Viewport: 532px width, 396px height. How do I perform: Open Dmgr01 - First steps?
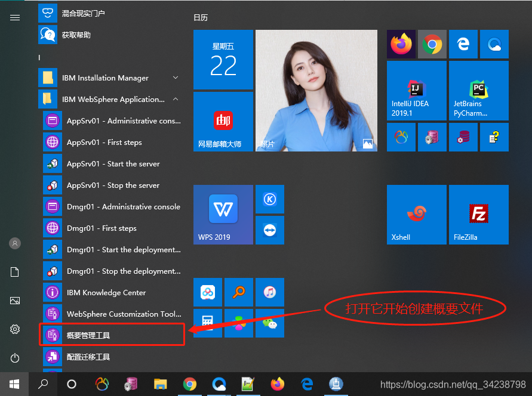click(113, 228)
